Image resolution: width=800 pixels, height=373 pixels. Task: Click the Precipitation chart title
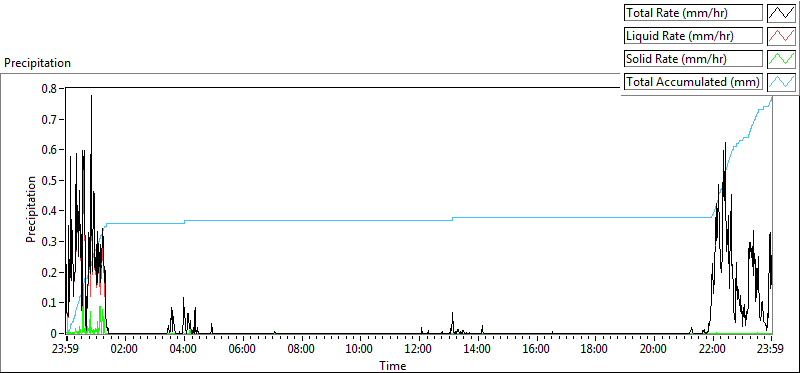click(x=37, y=63)
